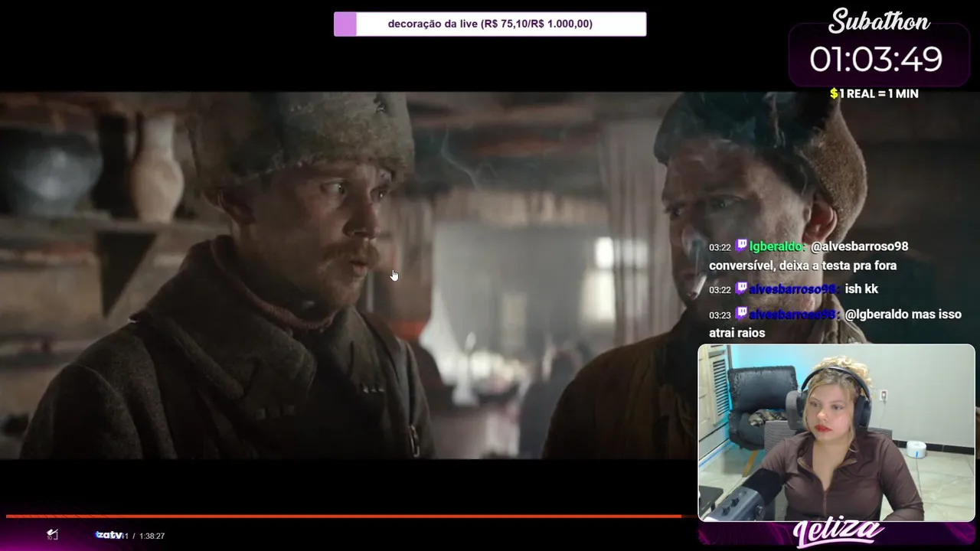This screenshot has height=551, width=980.
Task: Click the Twitch badge on the 03:23 chat message
Action: pyautogui.click(x=741, y=314)
